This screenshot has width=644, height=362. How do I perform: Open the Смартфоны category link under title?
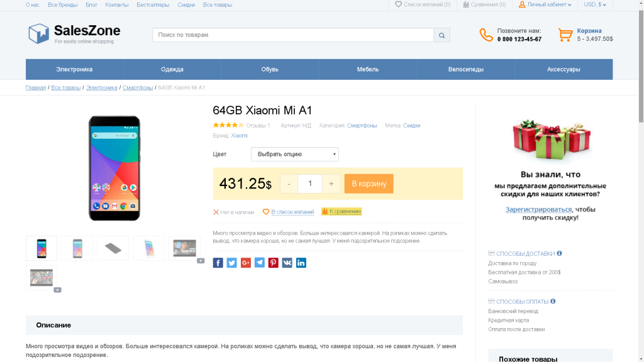pos(362,126)
